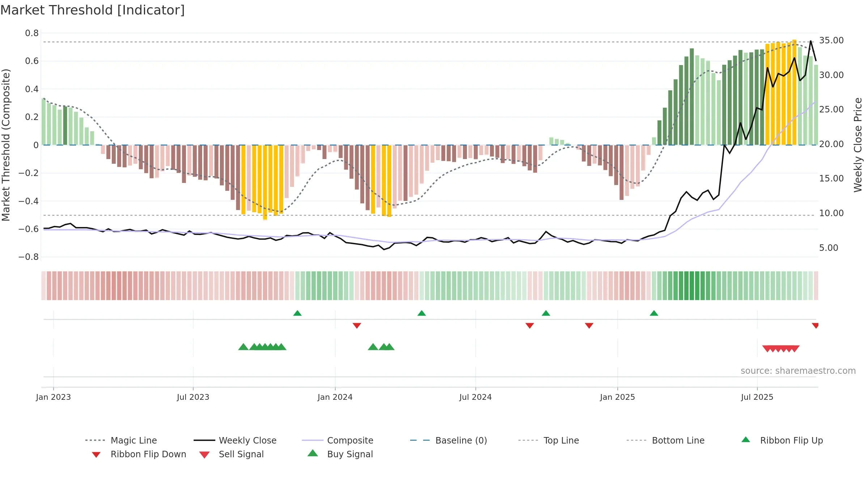Click the Market Threshold (Composite) axis title
The image size is (868, 488).
coord(6,145)
